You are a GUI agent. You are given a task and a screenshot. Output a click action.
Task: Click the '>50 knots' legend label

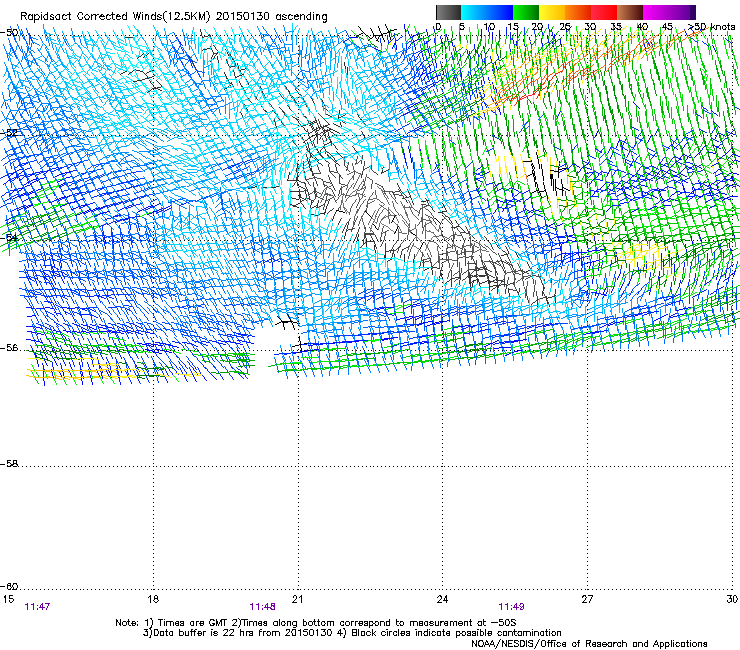711,27
